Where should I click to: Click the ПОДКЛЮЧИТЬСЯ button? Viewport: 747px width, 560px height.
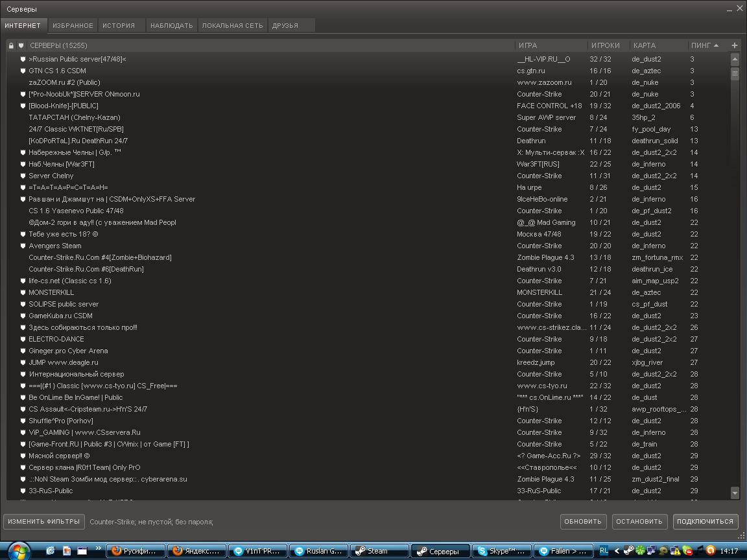[705, 521]
